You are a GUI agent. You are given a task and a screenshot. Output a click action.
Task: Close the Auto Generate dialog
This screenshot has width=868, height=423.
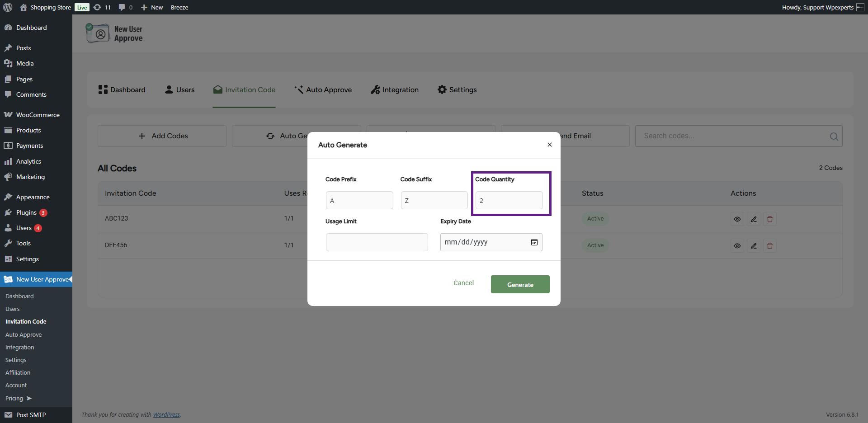pyautogui.click(x=549, y=145)
